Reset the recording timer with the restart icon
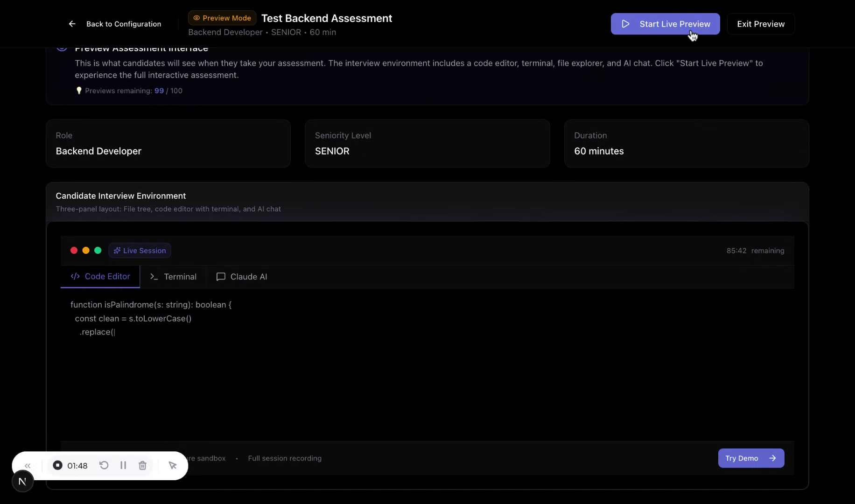 point(104,465)
